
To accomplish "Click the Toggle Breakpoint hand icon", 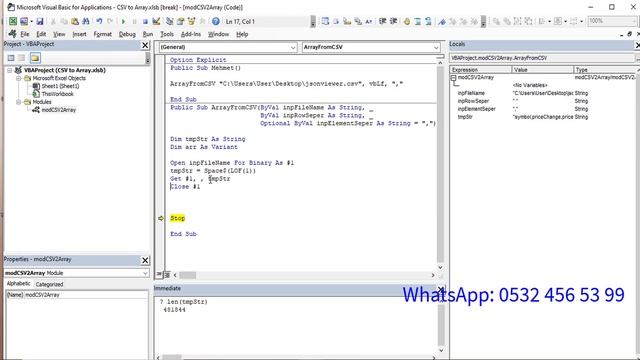I will click(x=407, y=21).
